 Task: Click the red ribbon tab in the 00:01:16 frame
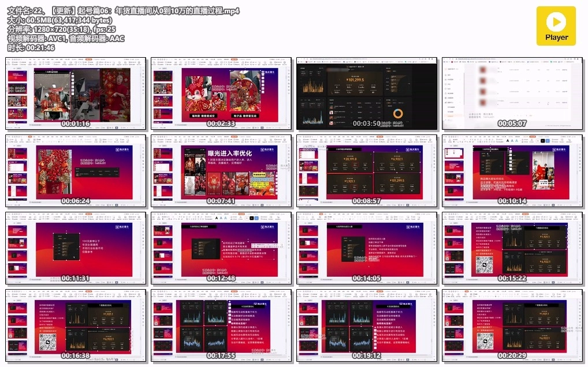coord(89,59)
